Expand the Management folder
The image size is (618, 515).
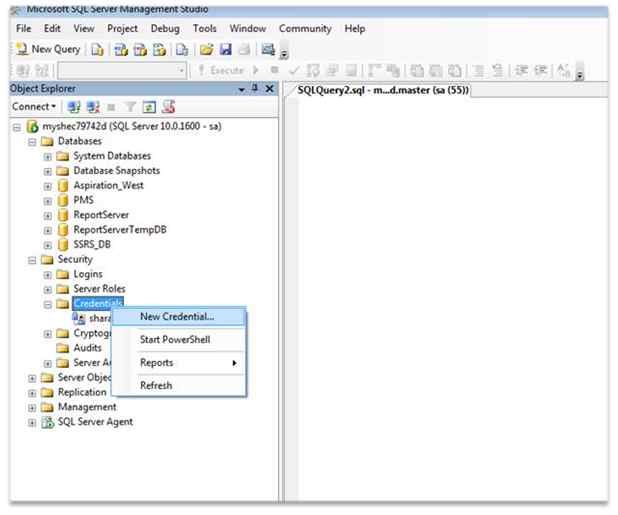pyautogui.click(x=32, y=408)
